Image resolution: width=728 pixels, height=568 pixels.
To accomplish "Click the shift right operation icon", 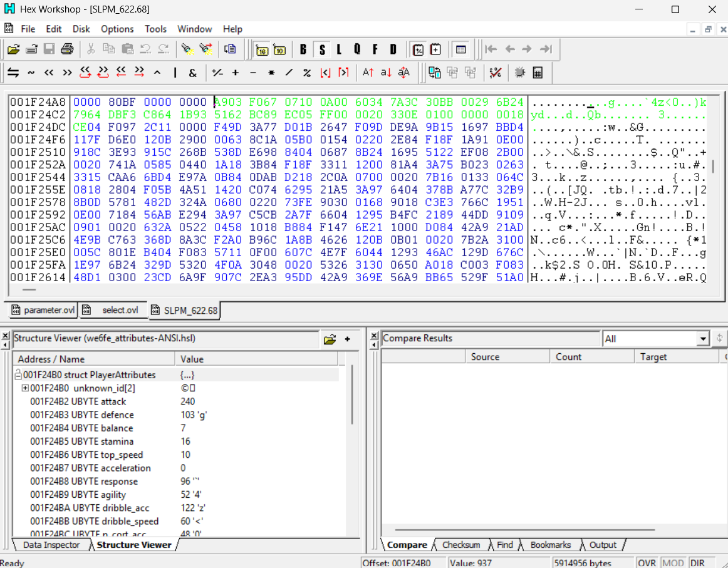I will point(67,73).
